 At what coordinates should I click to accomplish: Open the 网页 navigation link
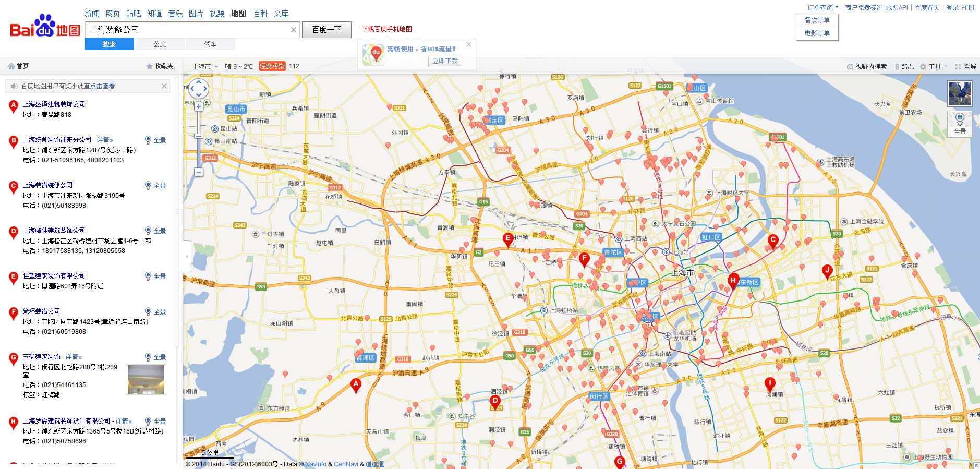coord(113,14)
